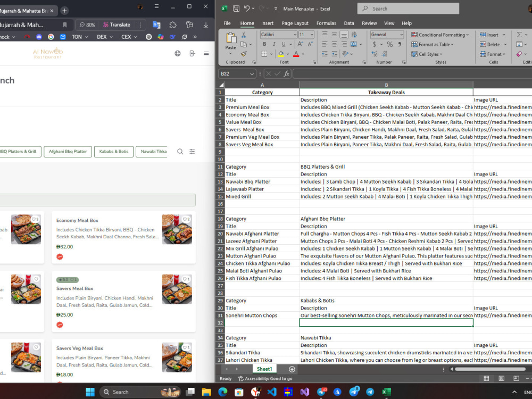
Task: Switch to Page Layout ribbon tab
Action: (295, 23)
